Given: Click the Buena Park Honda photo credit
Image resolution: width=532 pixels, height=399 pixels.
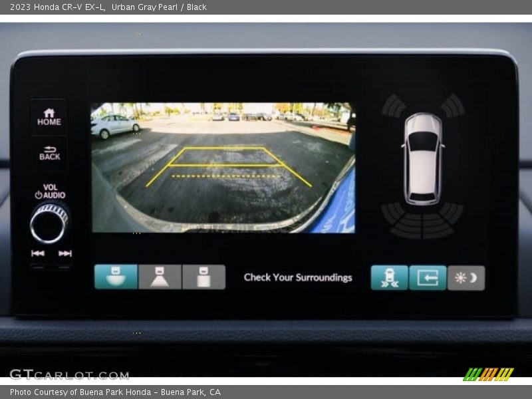Looking at the screenshot, I should point(115,392).
